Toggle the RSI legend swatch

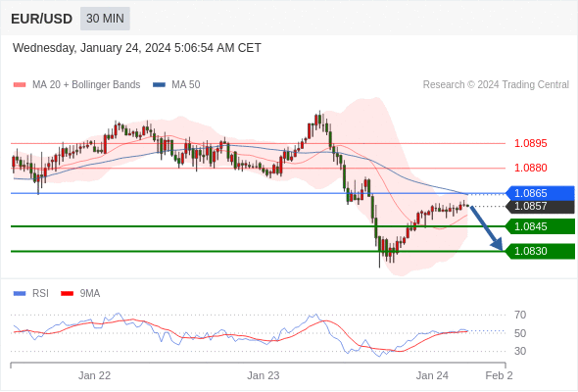tap(20, 294)
